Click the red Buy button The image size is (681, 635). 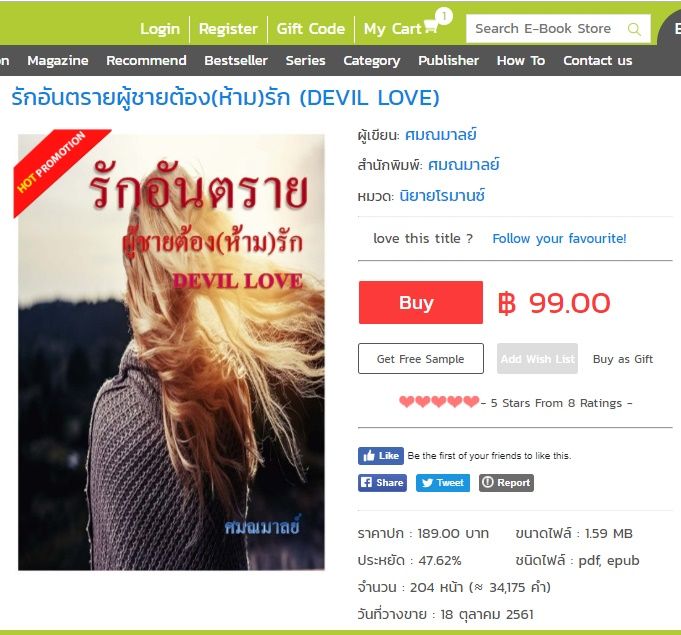pyautogui.click(x=421, y=302)
